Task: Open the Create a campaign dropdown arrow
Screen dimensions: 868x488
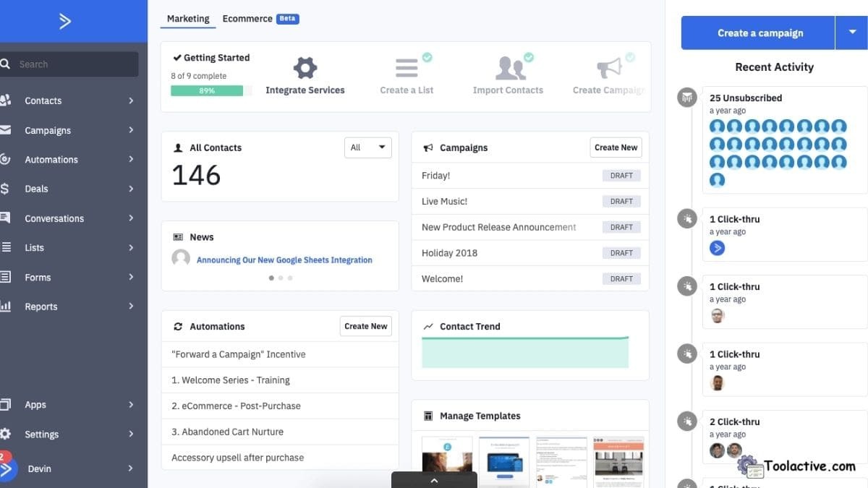Action: pyautogui.click(x=851, y=33)
